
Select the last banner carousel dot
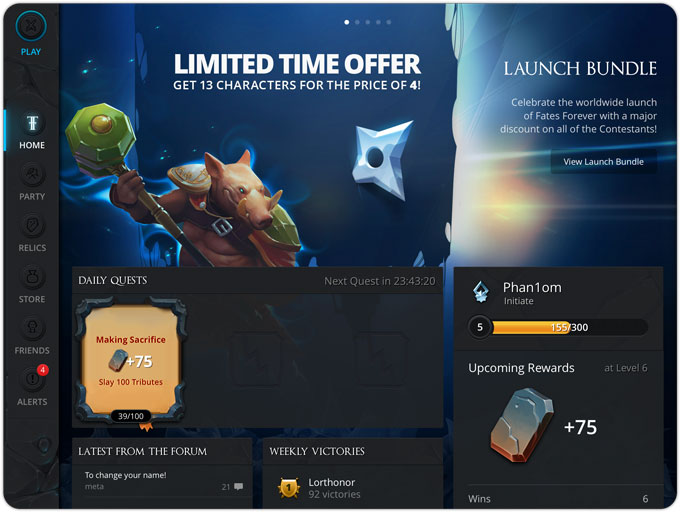click(x=389, y=22)
